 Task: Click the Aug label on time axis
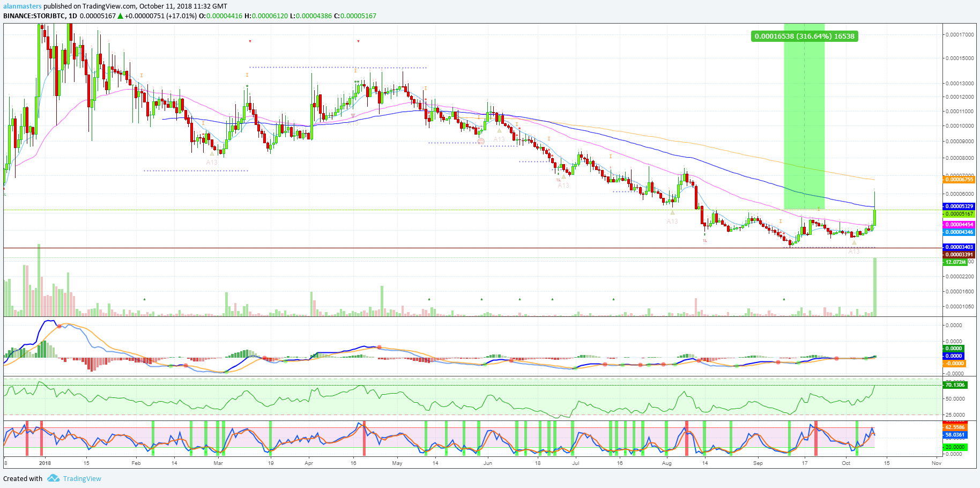coord(666,463)
